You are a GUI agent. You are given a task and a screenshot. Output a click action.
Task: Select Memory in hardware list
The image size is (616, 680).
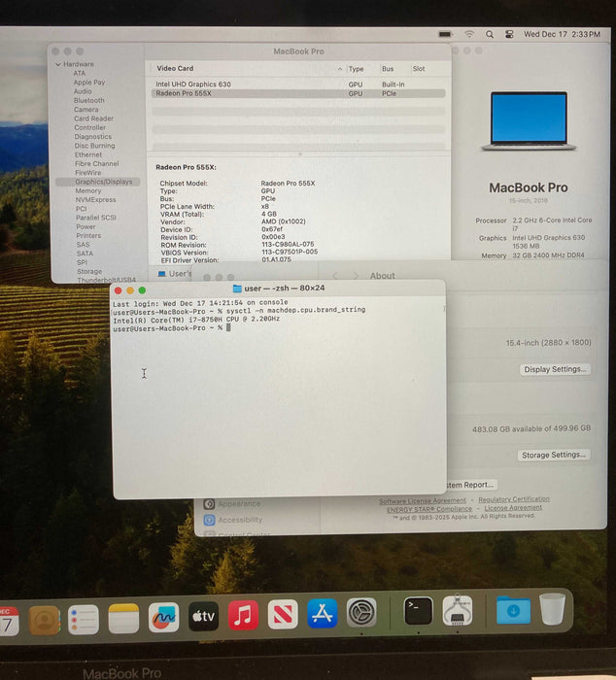tap(88, 190)
